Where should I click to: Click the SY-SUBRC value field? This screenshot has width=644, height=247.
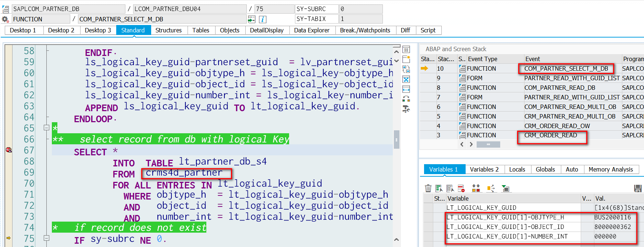[361, 9]
